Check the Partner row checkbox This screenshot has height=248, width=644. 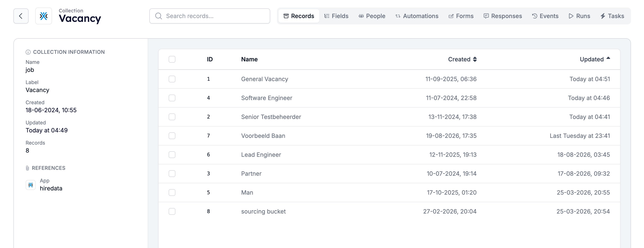pos(172,174)
